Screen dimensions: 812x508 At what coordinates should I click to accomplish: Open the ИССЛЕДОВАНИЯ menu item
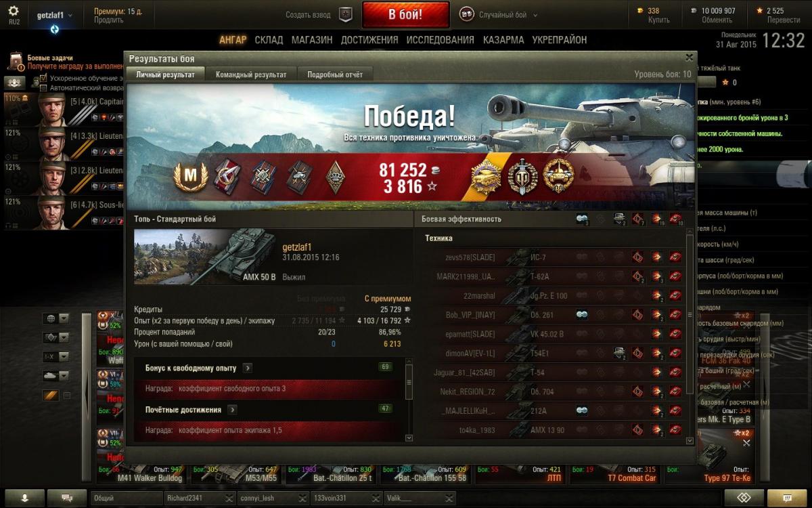(x=440, y=40)
